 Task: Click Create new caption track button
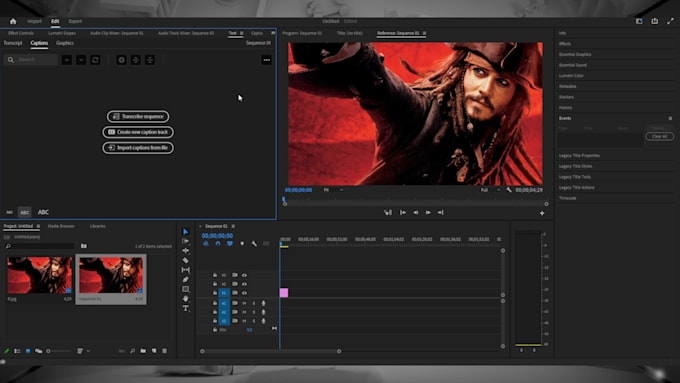(x=138, y=132)
